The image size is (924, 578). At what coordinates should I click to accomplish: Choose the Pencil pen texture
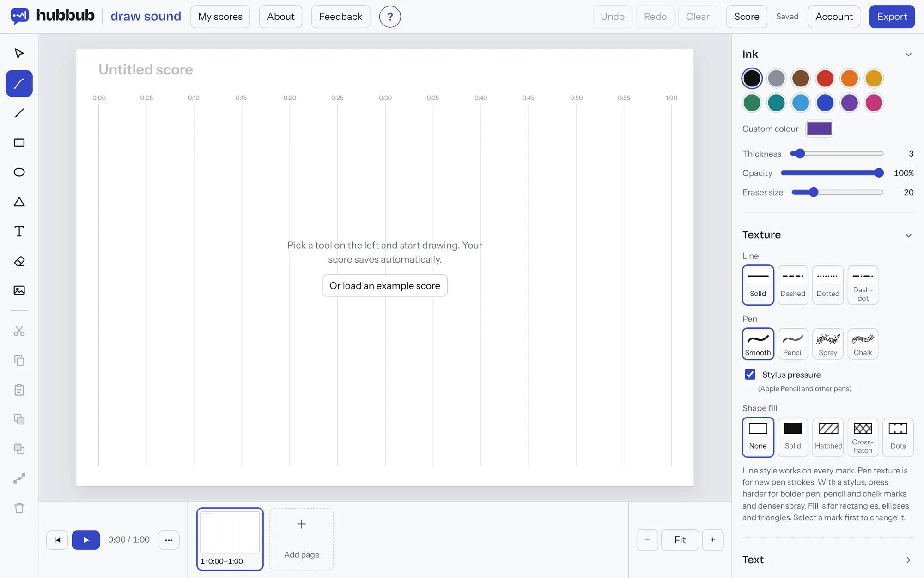tap(793, 344)
